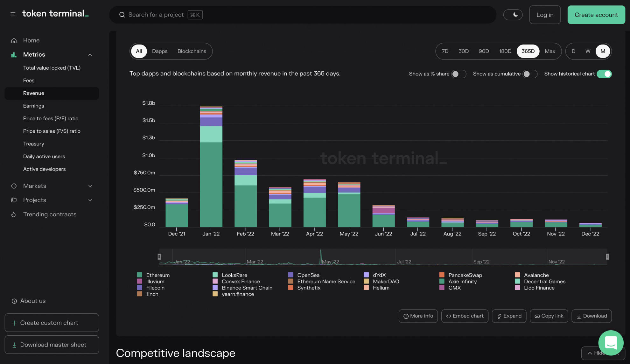Click the Ethereum legend color marker
The image size is (630, 364).
click(x=139, y=275)
